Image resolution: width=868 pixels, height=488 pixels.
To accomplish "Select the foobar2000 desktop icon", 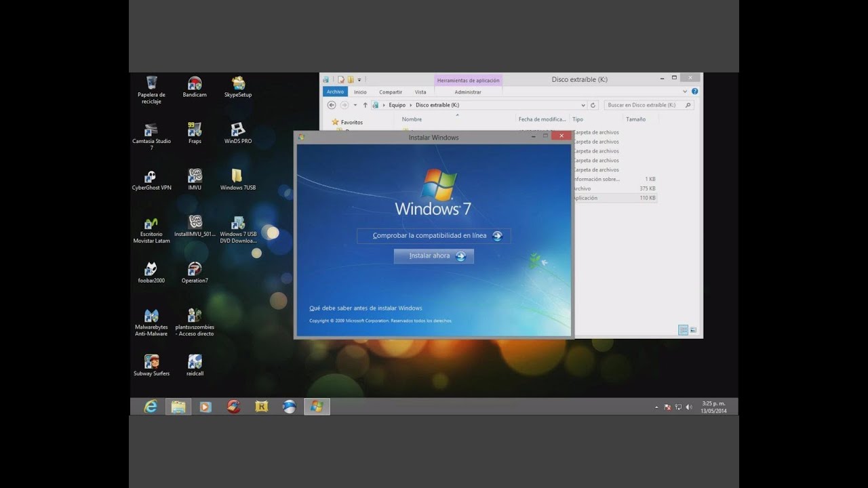I will (x=151, y=273).
